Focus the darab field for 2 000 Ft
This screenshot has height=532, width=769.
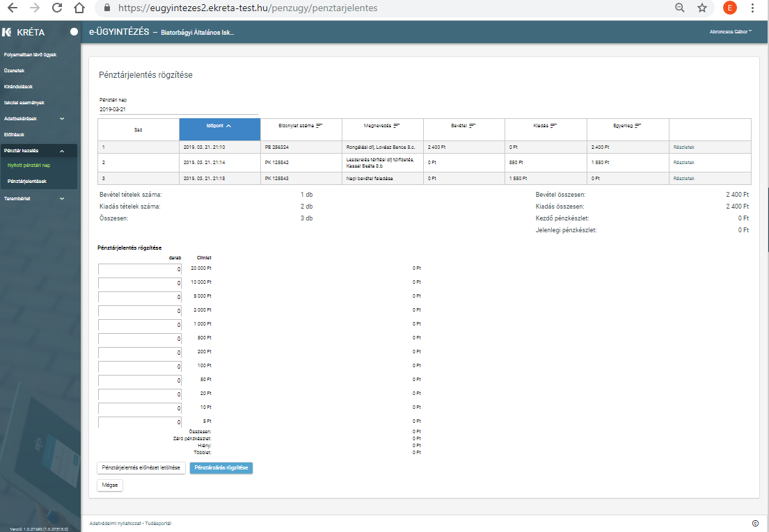pos(140,311)
